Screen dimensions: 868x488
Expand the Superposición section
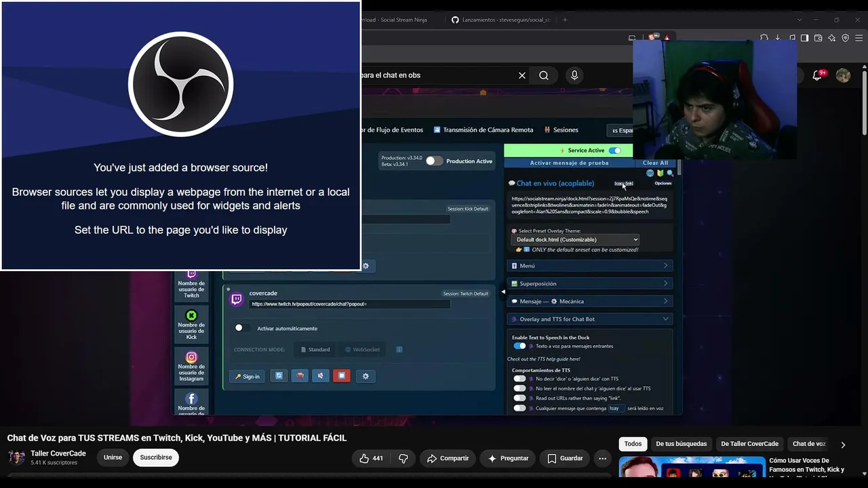coord(589,283)
